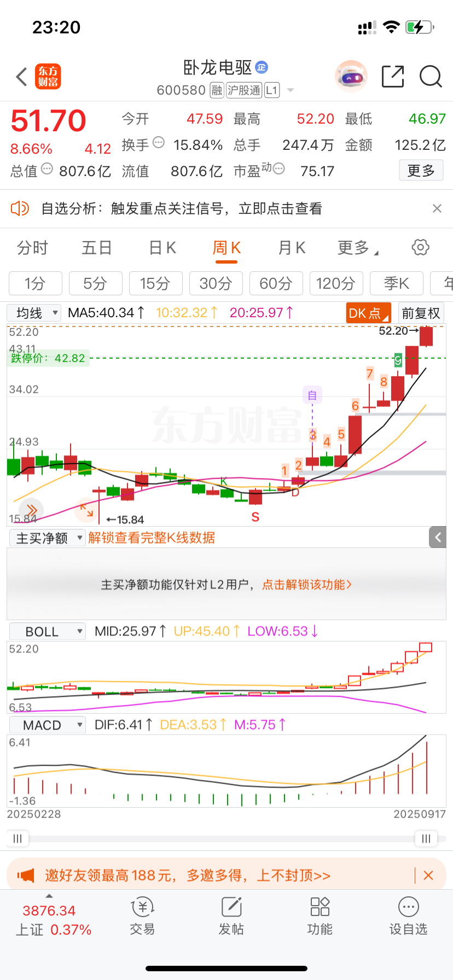Grab the right timeline range handle
The height and width of the screenshot is (980, 453).
(x=426, y=838)
